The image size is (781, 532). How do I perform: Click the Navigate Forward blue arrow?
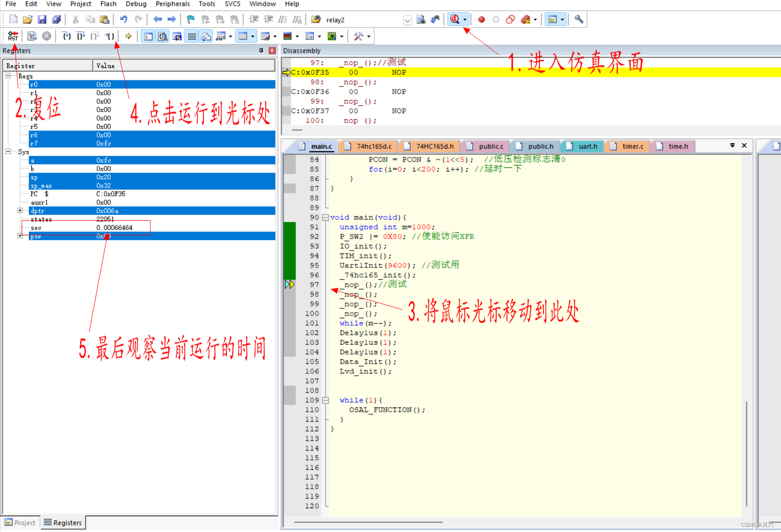point(172,19)
